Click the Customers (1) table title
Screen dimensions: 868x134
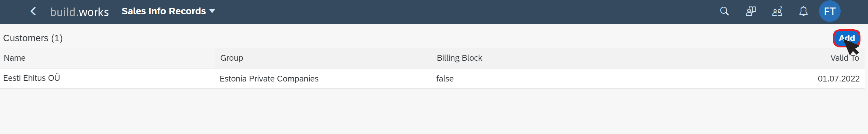[x=33, y=38]
